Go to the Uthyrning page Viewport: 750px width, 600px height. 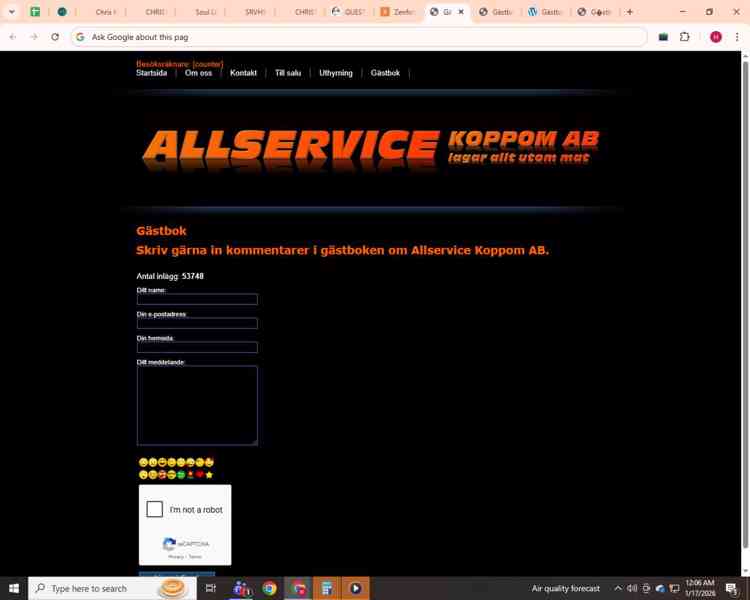[x=336, y=73]
